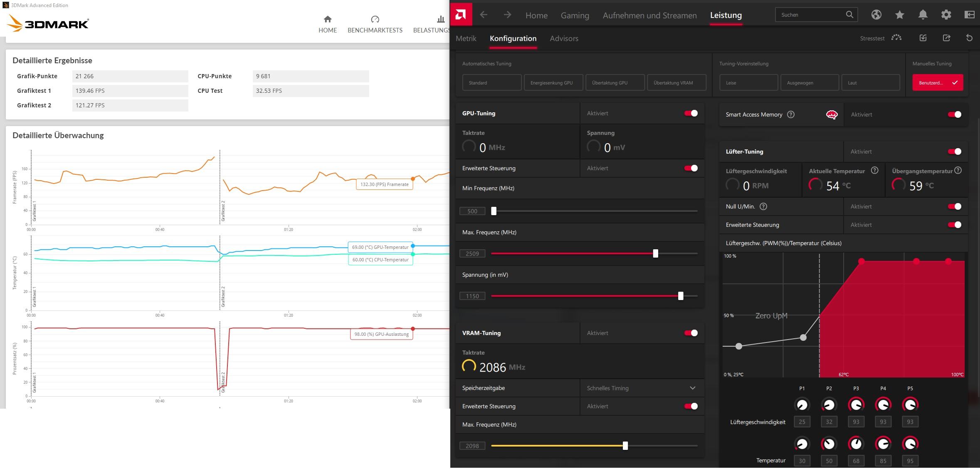The height and width of the screenshot is (469, 980).
Task: Open the web browser globe icon
Action: tap(876, 15)
